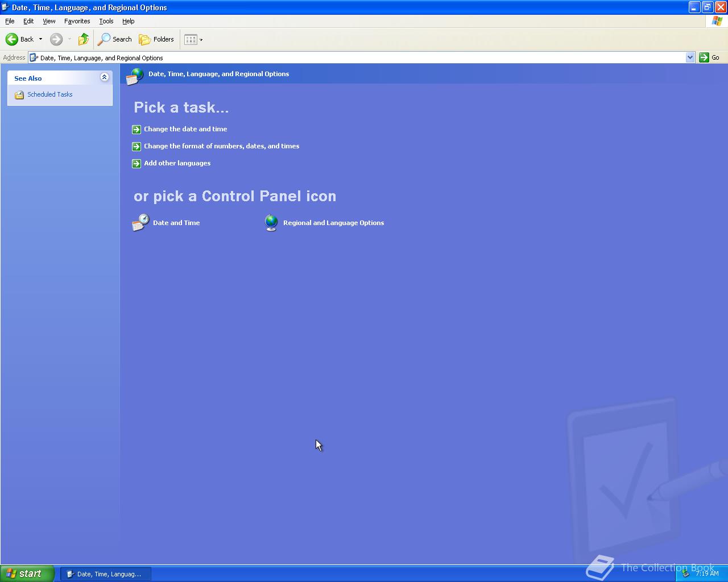The width and height of the screenshot is (728, 582).
Task: Open the View menu
Action: click(49, 21)
